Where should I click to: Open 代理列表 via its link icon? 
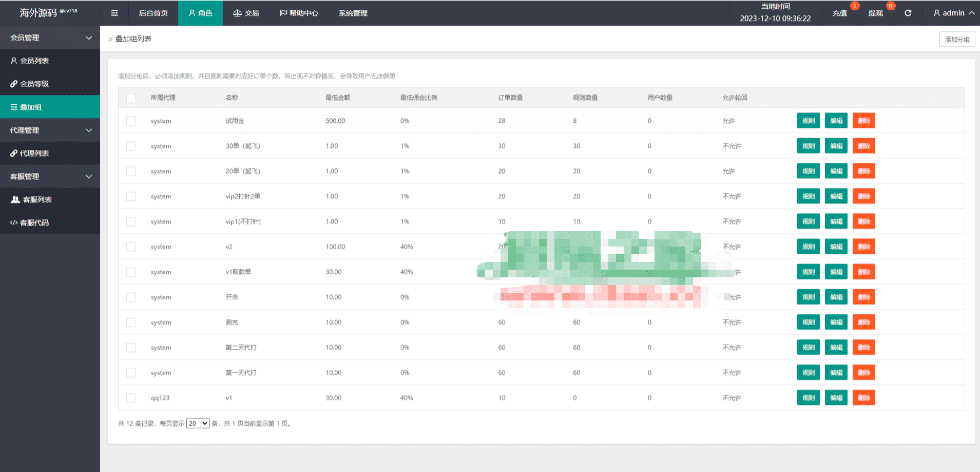(14, 153)
